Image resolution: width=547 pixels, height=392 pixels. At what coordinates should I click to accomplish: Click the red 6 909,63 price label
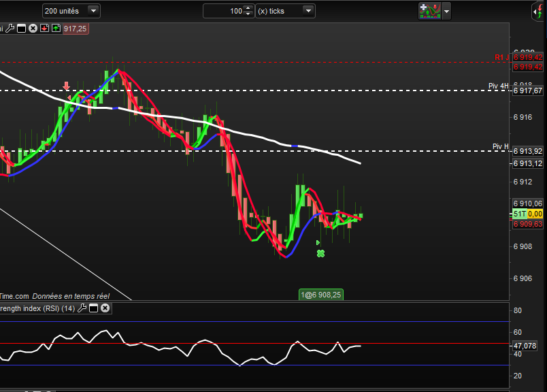(528, 224)
